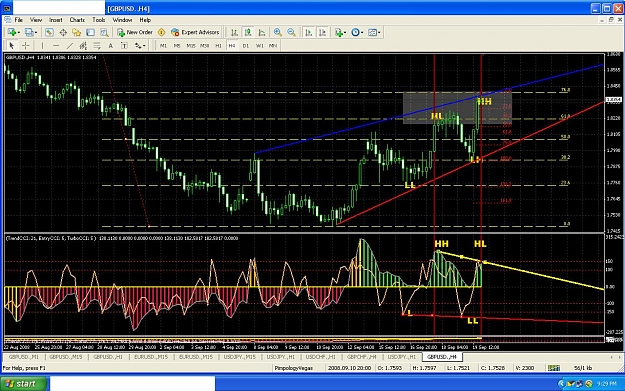Screen dimensions: 625x391
Task: Click the New Order button
Action: [x=135, y=32]
